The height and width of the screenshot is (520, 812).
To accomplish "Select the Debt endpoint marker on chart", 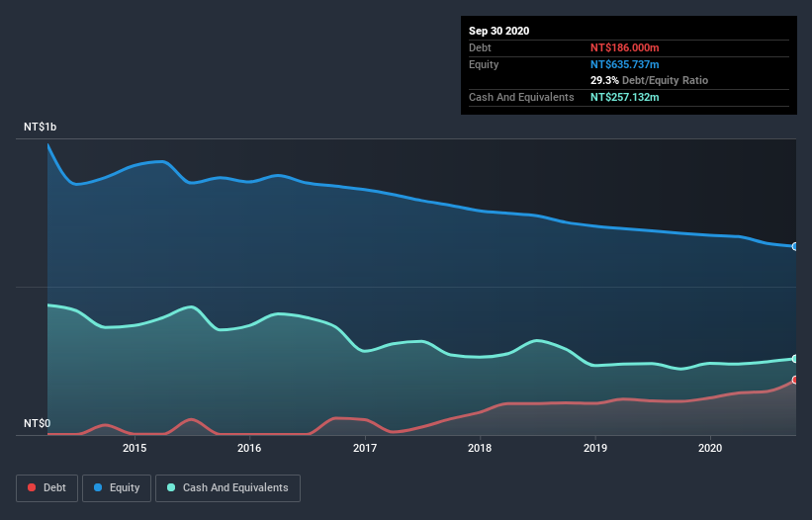I will (795, 380).
